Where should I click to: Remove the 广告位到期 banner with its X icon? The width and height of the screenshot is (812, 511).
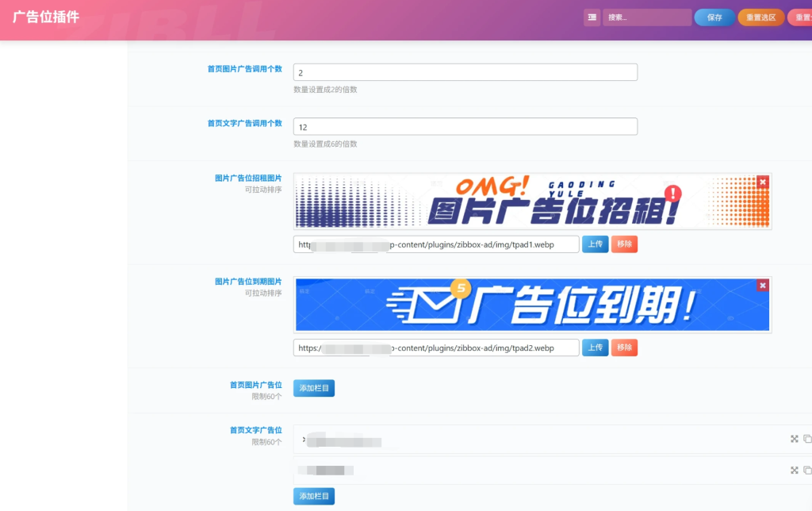pyautogui.click(x=762, y=286)
